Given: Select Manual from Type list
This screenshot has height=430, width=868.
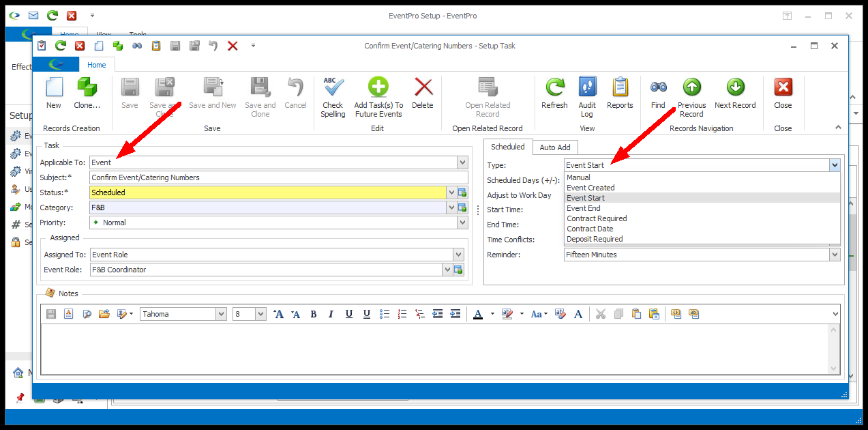Looking at the screenshot, I should [702, 177].
